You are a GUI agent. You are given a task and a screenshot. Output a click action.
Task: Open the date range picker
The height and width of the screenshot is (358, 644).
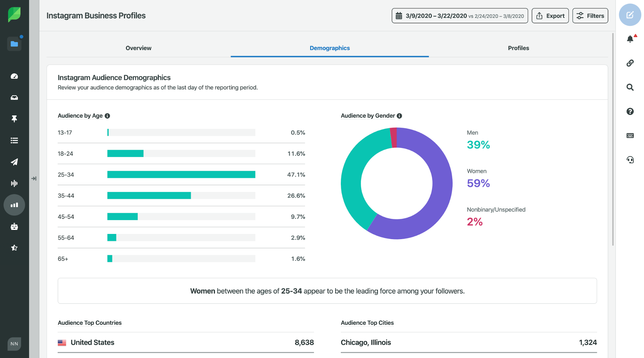click(460, 16)
